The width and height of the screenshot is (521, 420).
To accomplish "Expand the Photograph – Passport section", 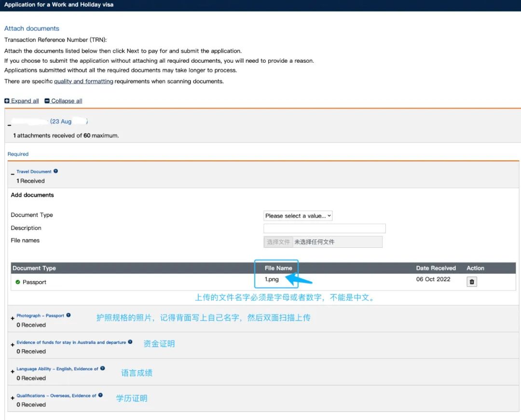I will coord(13,319).
